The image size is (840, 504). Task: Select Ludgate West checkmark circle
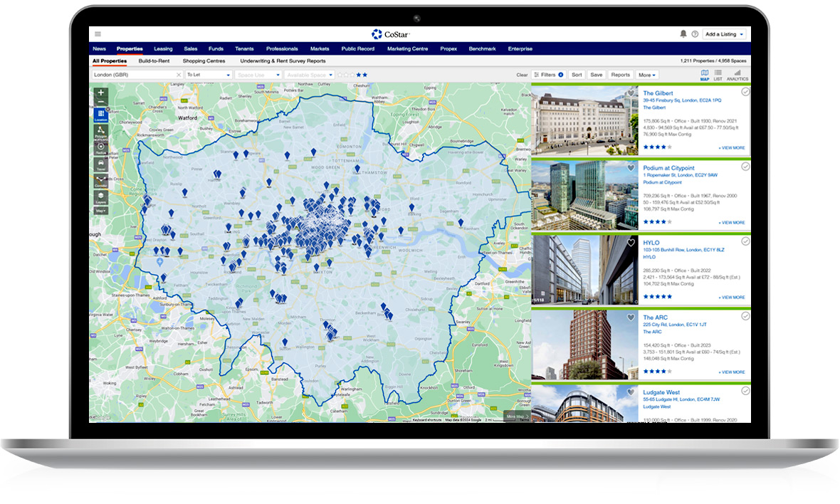(x=745, y=391)
